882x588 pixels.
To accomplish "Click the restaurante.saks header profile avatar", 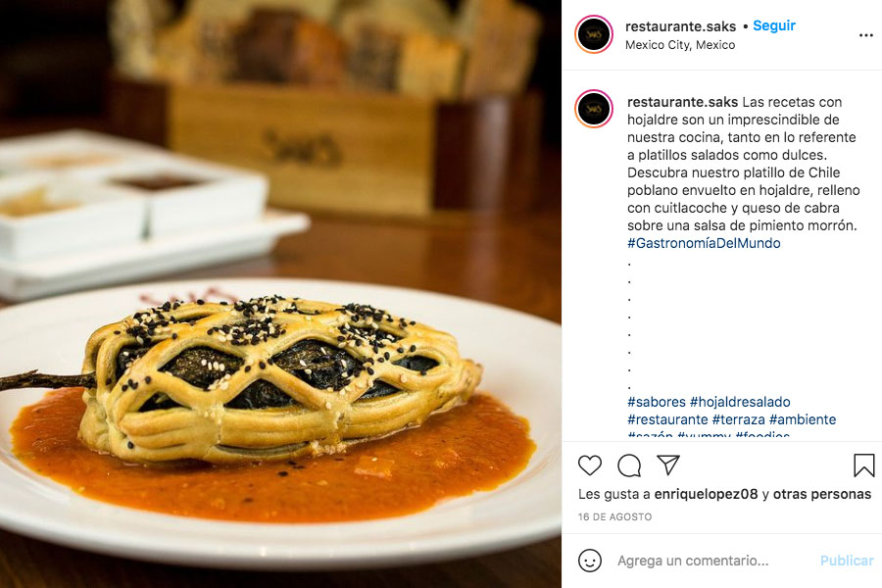I will (x=594, y=35).
